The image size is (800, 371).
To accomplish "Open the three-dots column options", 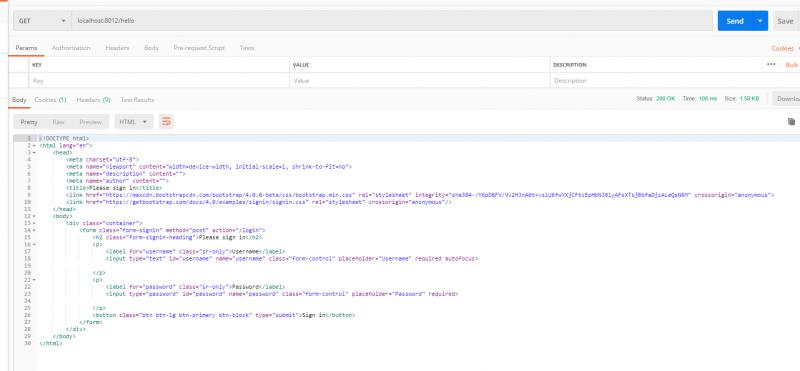I will click(x=771, y=64).
